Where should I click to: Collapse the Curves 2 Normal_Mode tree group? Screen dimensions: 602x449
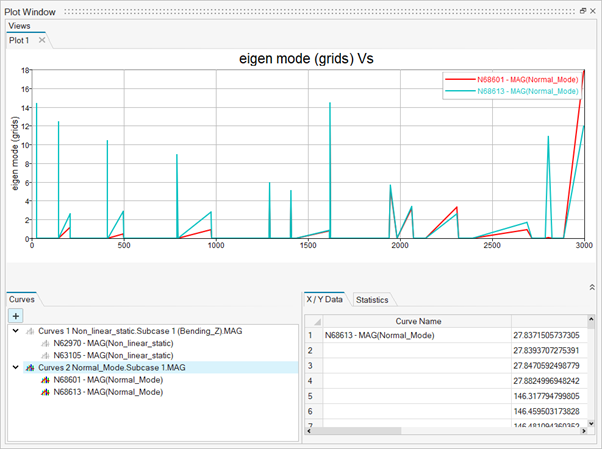[15, 367]
